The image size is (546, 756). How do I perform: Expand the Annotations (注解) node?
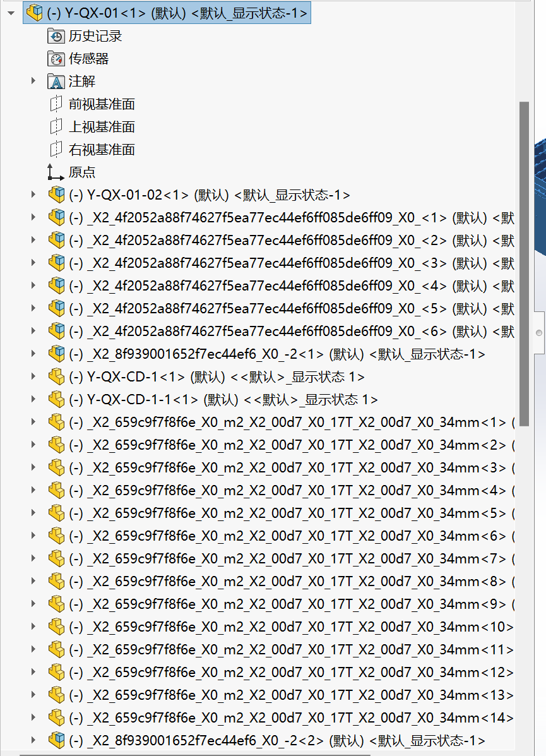34,81
